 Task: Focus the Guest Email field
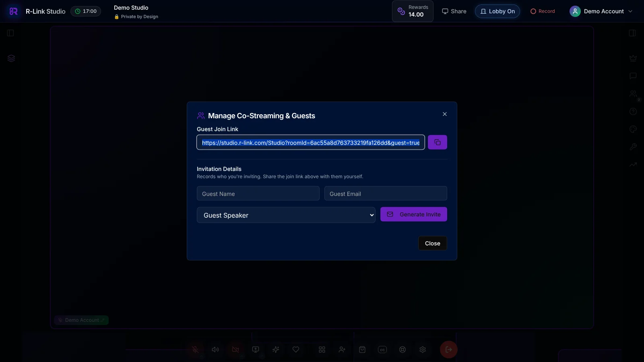click(x=386, y=193)
